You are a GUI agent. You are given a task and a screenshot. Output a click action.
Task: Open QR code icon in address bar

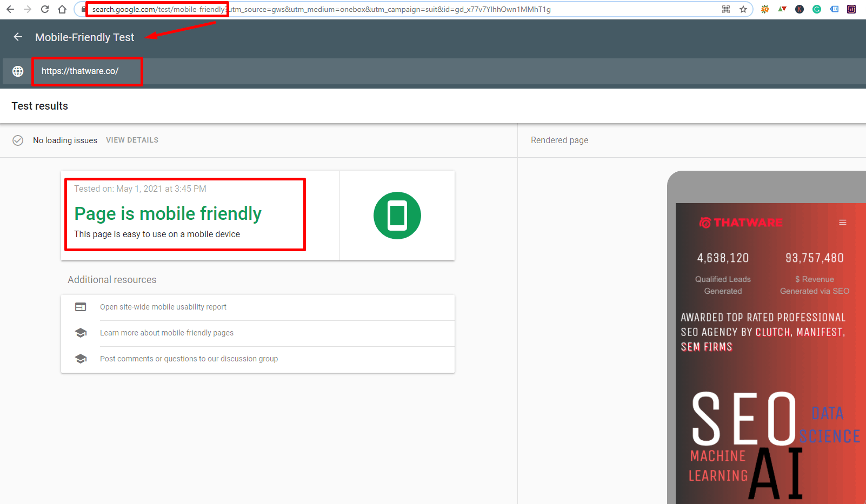click(726, 9)
